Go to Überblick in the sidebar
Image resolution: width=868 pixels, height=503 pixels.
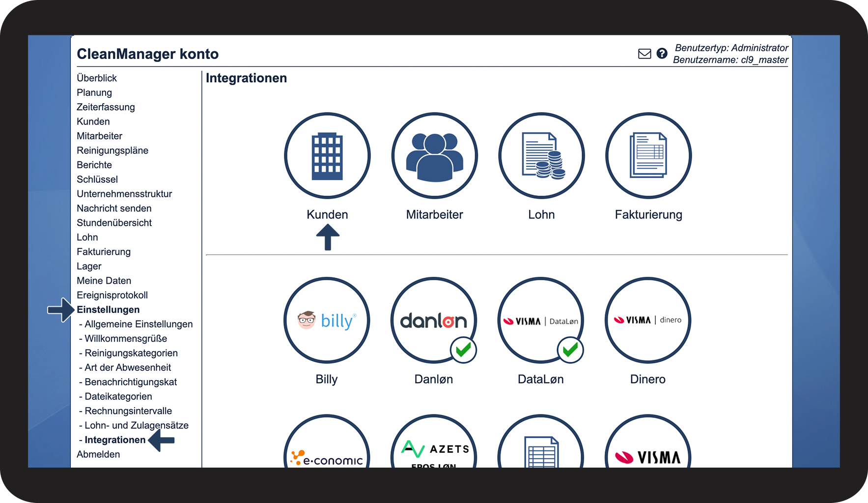[97, 78]
